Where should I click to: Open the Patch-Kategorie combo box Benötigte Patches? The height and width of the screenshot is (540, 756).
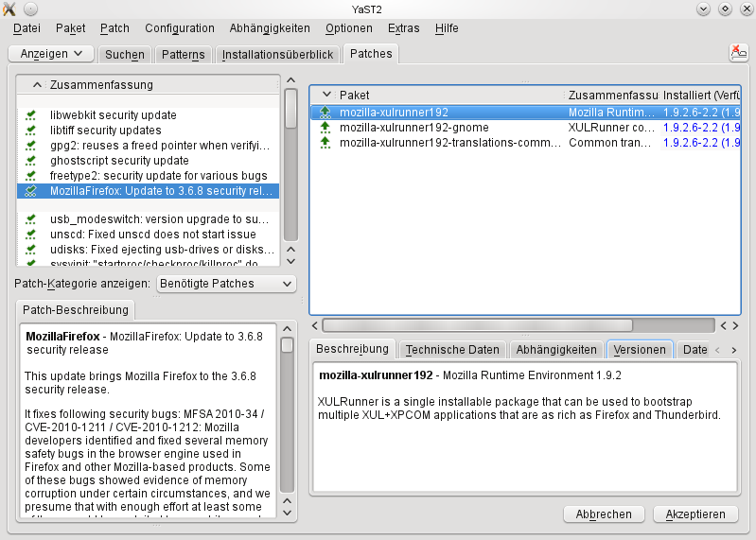pos(226,284)
